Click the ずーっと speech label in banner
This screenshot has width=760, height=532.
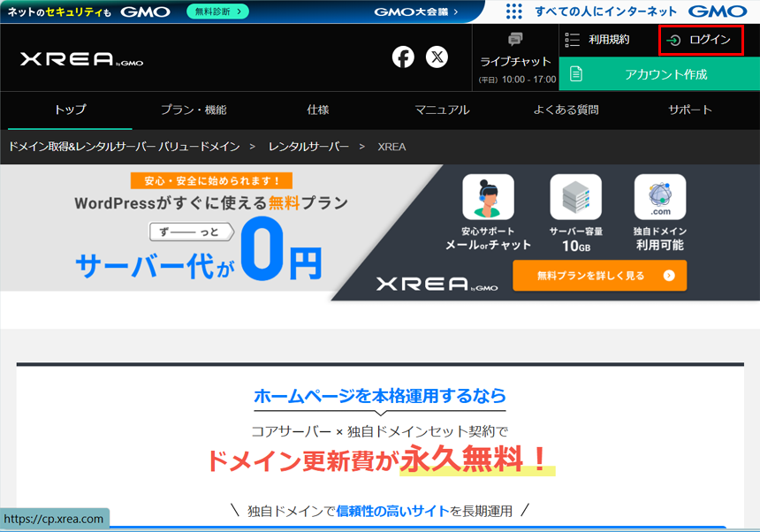(x=192, y=232)
